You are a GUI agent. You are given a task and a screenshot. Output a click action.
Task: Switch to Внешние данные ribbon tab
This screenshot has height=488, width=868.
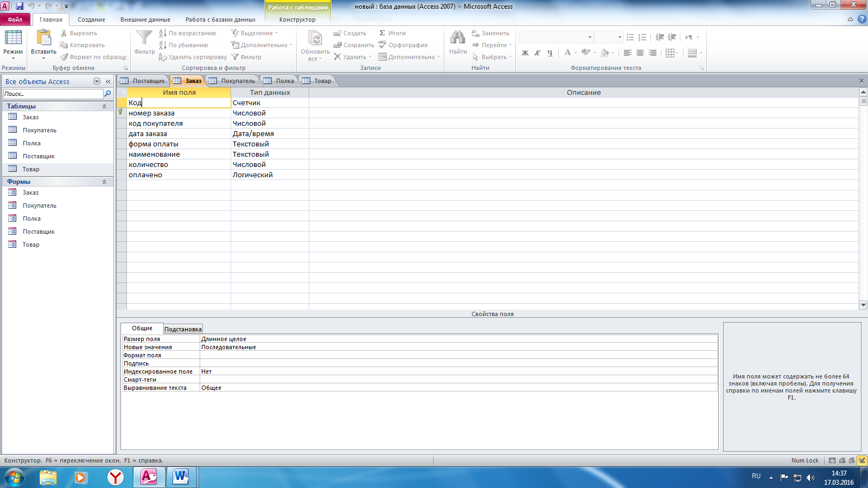(145, 20)
